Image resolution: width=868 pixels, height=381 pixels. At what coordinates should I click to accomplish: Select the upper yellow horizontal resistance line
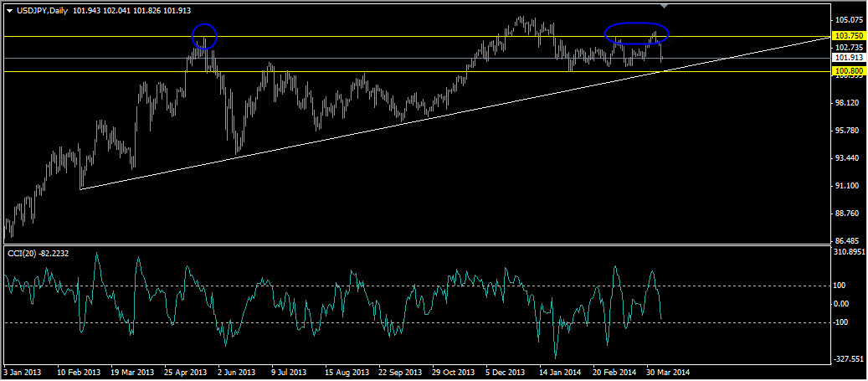pos(415,37)
